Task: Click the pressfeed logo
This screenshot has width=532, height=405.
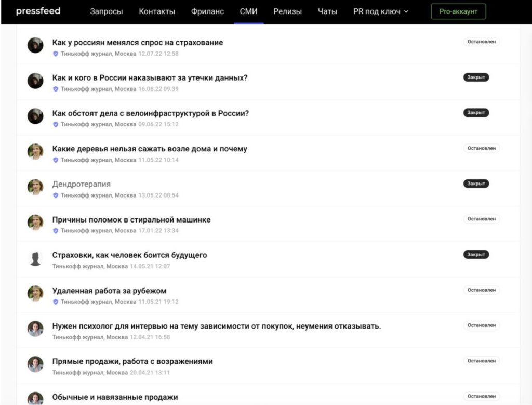Action: coord(38,11)
